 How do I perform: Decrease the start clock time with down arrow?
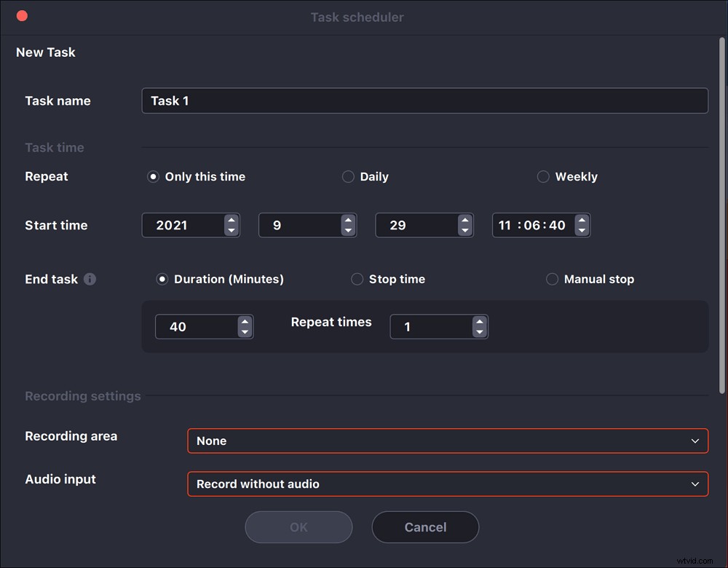(x=581, y=231)
